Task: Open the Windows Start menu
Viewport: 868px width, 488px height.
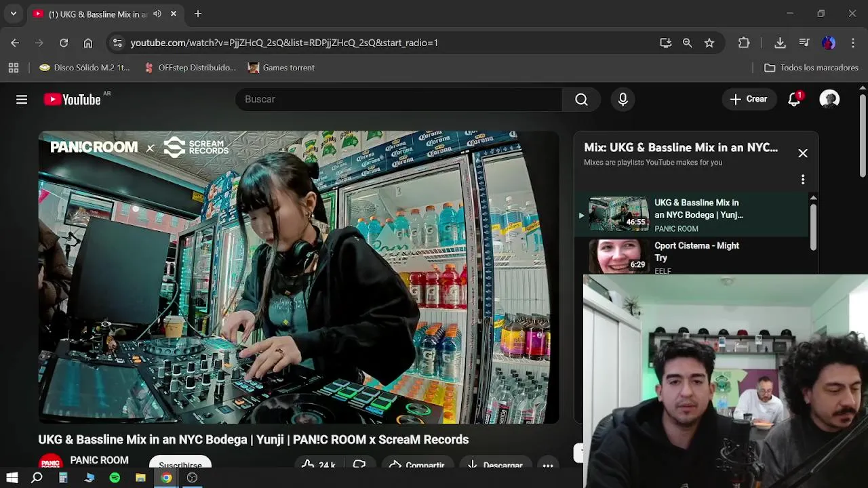Action: (x=12, y=478)
